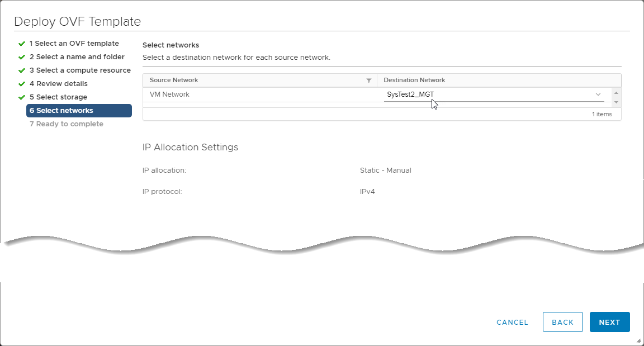Select step 7 Ready to complete
The width and height of the screenshot is (644, 346).
coord(67,124)
